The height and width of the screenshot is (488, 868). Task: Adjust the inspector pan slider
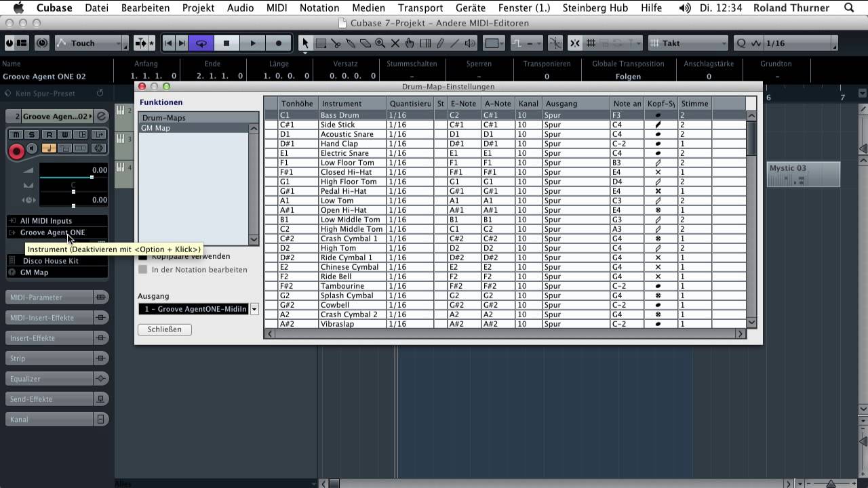pyautogui.click(x=73, y=191)
